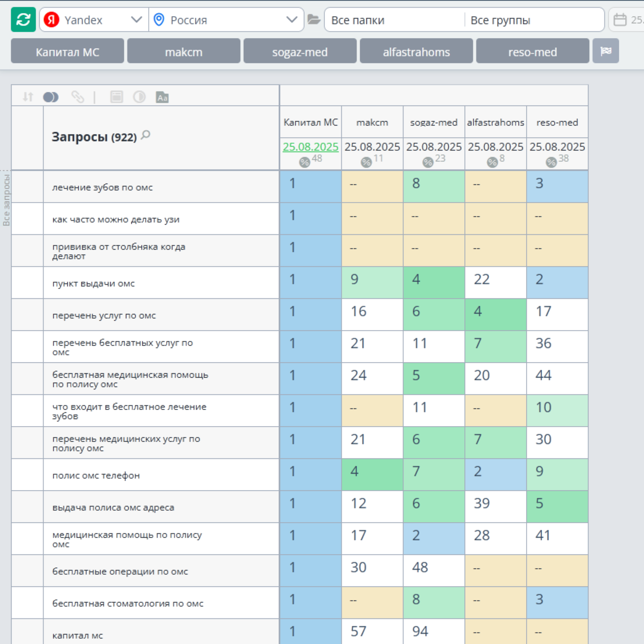Click the sort arrows icon in table toolbar
The image size is (644, 644).
point(28,97)
